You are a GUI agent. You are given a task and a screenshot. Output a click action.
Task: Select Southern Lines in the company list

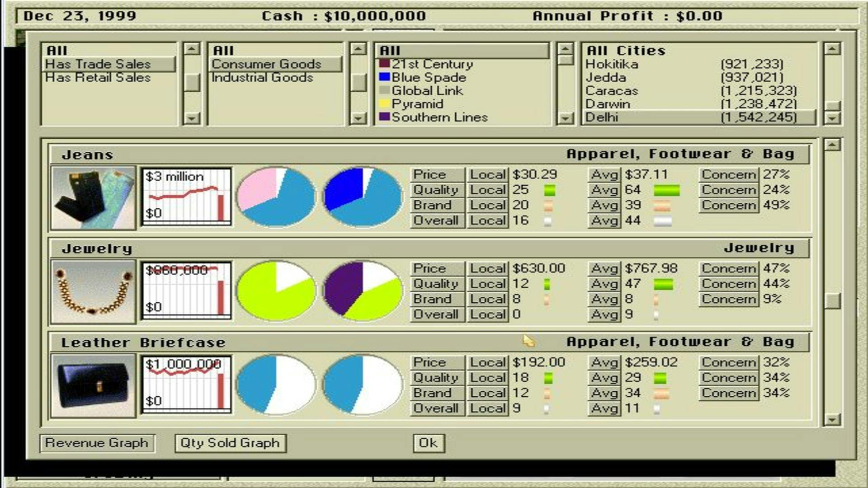tap(439, 117)
